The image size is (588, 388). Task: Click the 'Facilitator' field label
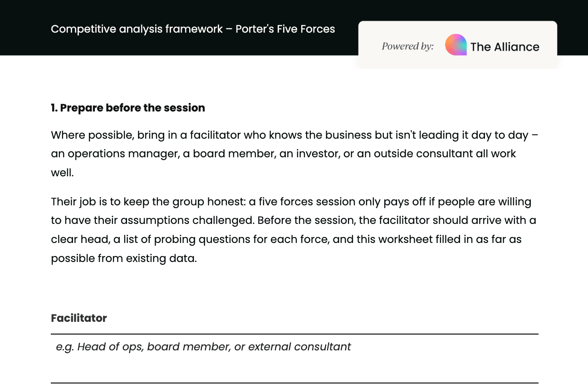(79, 318)
